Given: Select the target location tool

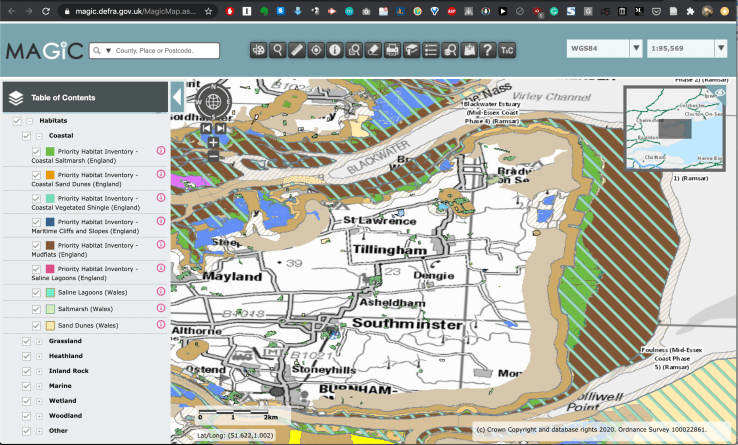Looking at the screenshot, I should click(x=316, y=50).
